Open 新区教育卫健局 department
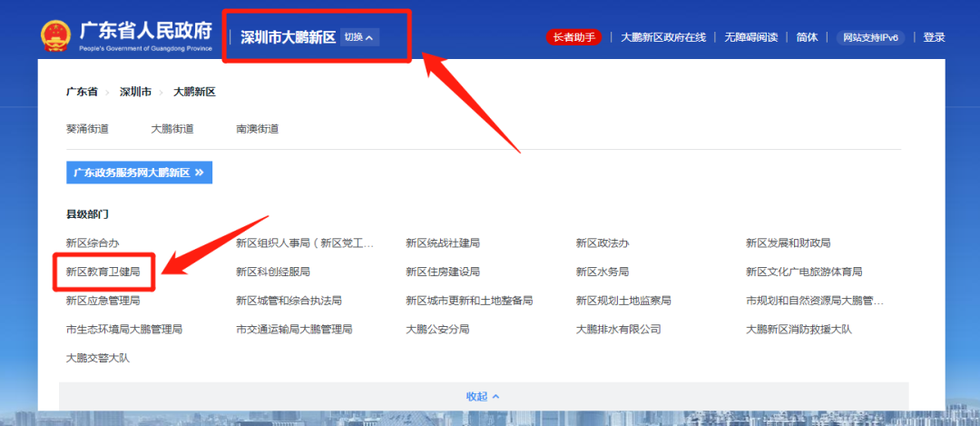980x426 pixels. (103, 272)
